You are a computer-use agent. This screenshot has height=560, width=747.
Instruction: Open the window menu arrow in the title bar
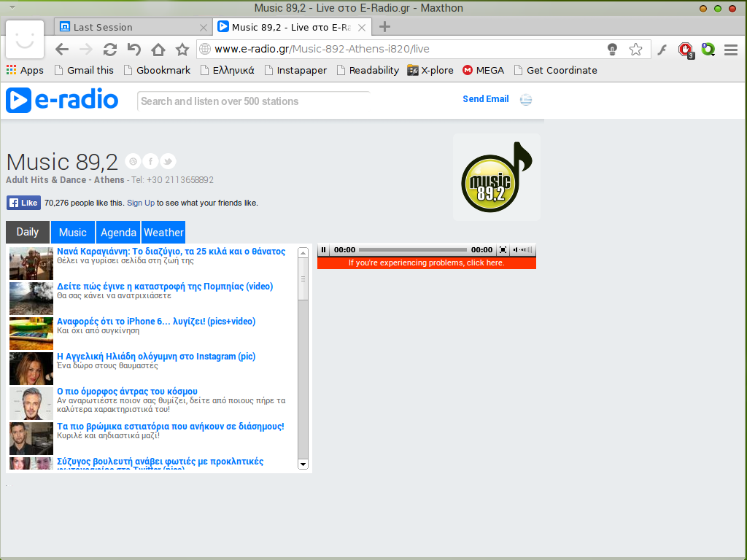pos(12,7)
